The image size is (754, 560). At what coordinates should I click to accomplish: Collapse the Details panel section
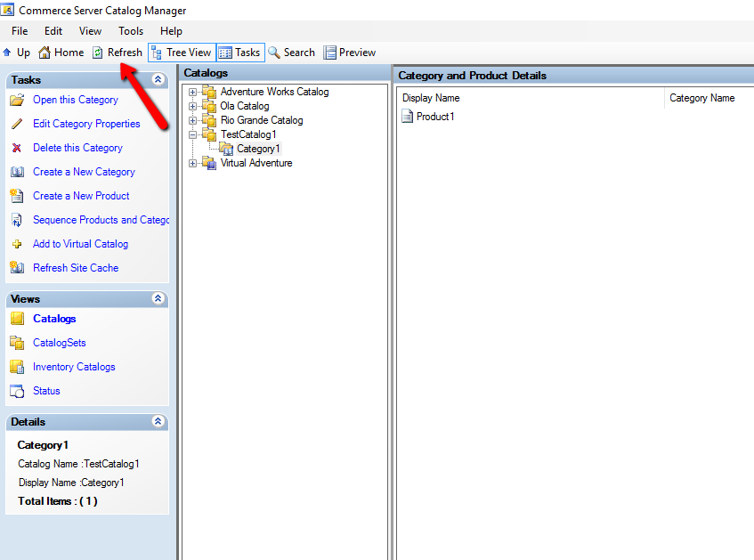pyautogui.click(x=158, y=421)
